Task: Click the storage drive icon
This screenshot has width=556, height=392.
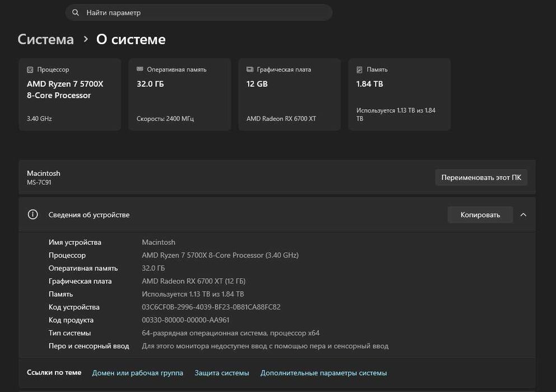Action: (359, 70)
